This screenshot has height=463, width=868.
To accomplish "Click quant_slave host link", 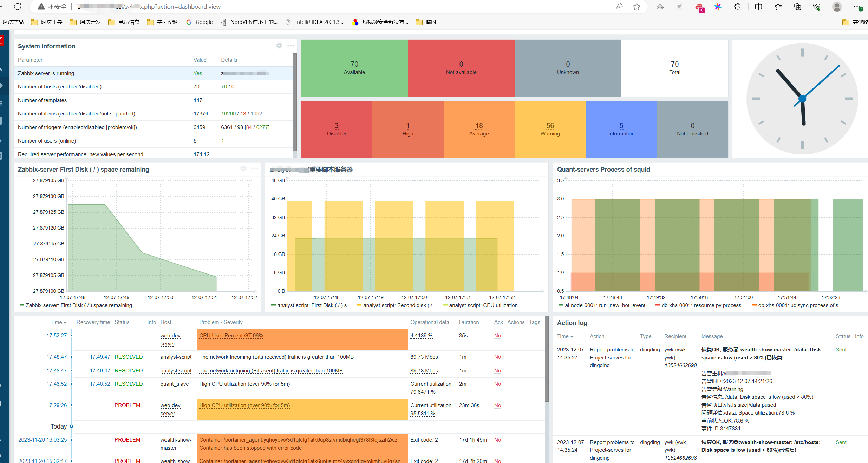I will tap(175, 384).
